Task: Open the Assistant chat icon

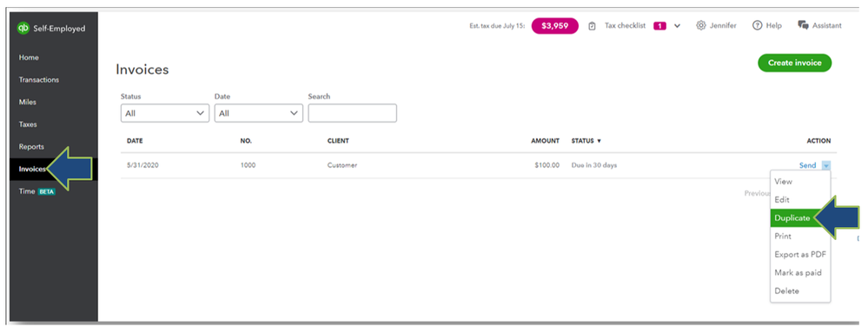Action: [x=803, y=25]
